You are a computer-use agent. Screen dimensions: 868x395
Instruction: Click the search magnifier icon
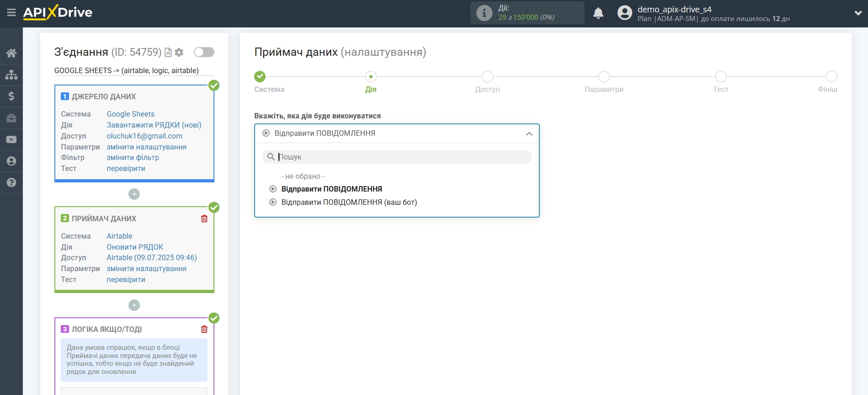pyautogui.click(x=271, y=157)
